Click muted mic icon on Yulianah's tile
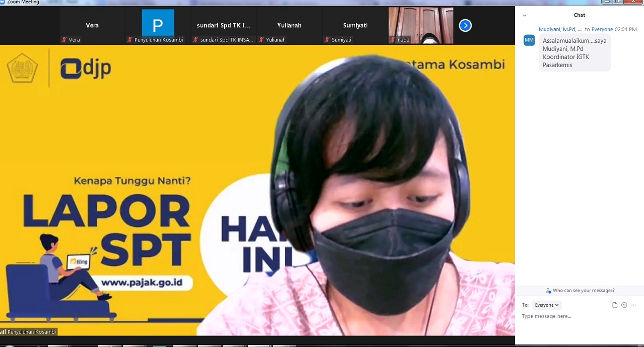Viewport: 644px width, 347px height. [261, 40]
